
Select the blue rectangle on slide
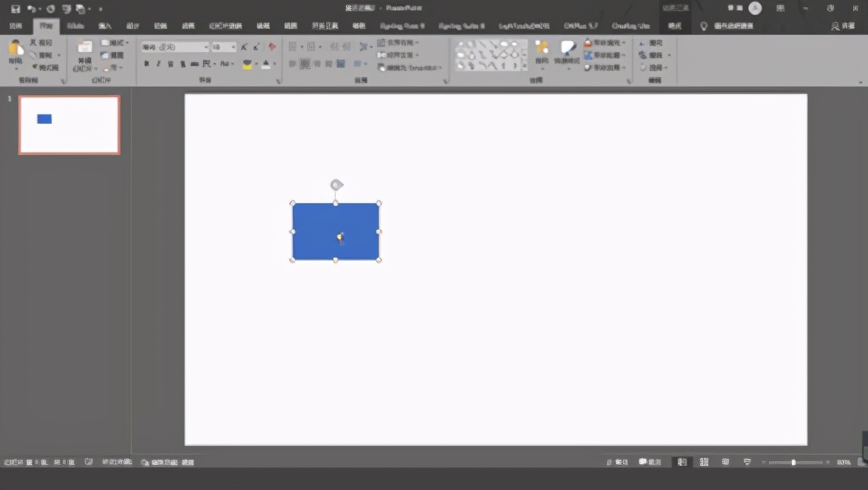point(335,232)
